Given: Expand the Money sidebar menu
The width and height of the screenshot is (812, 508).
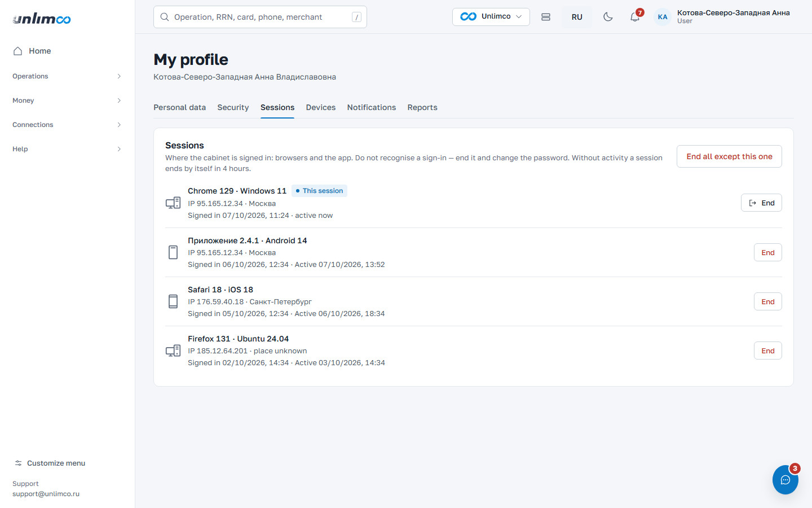Looking at the screenshot, I should pyautogui.click(x=67, y=100).
